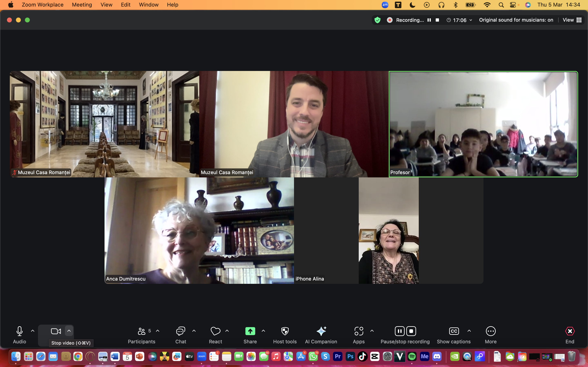Open the Meeting menu in menu bar
The width and height of the screenshot is (588, 367).
[x=82, y=5]
